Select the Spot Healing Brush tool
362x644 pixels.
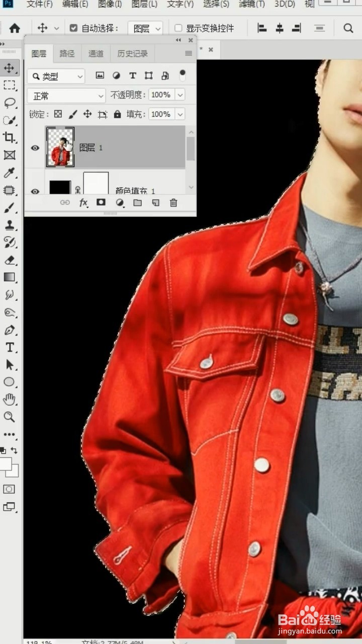tap(10, 190)
